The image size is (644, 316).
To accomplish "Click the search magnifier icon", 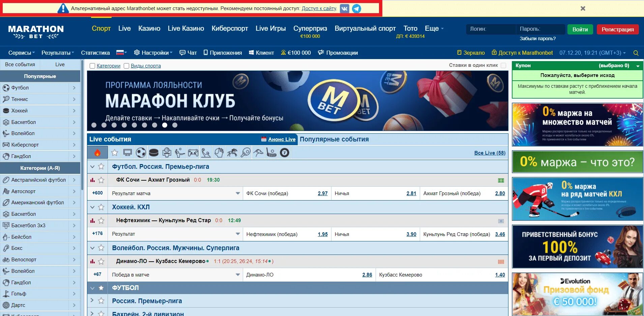I will [x=636, y=53].
